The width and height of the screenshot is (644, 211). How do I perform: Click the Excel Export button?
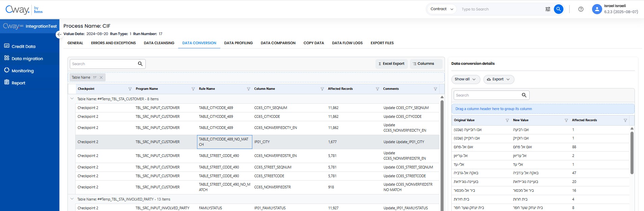[391, 64]
